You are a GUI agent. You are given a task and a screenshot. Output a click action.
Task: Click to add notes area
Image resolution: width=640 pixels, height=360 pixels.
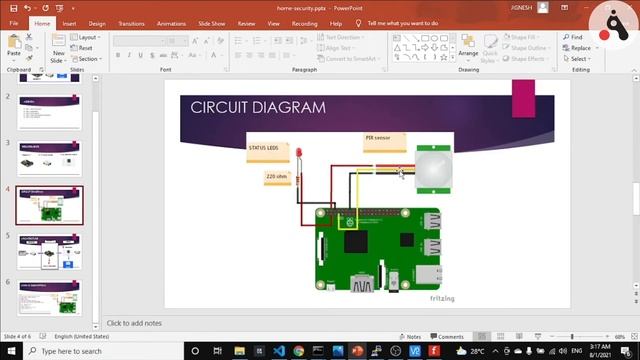click(x=134, y=323)
